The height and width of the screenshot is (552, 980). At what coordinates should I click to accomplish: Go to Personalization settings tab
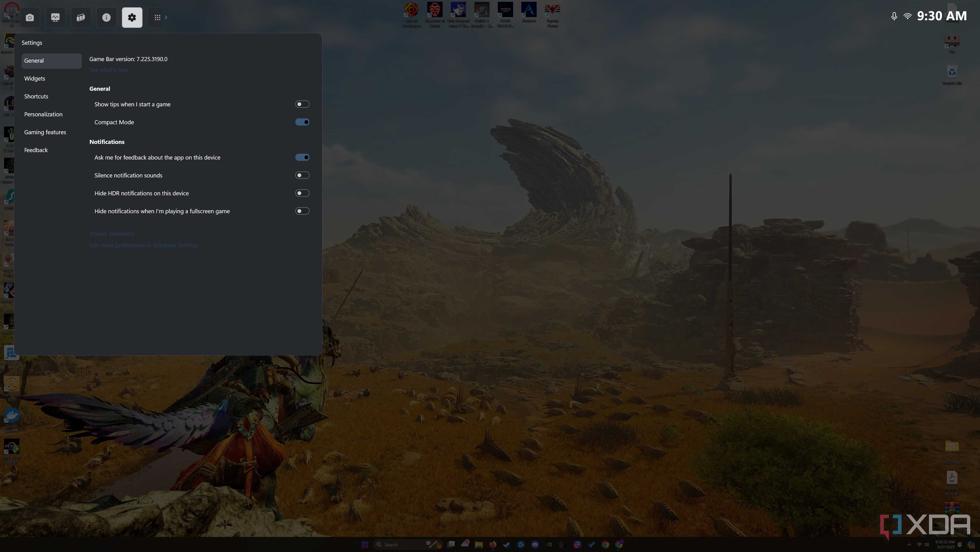click(51, 115)
